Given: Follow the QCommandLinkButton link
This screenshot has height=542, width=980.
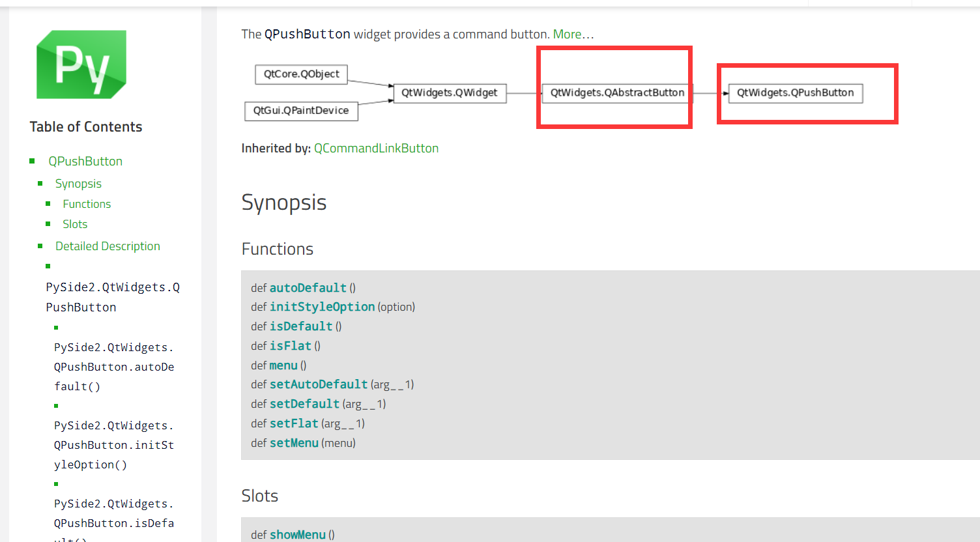Looking at the screenshot, I should [376, 149].
